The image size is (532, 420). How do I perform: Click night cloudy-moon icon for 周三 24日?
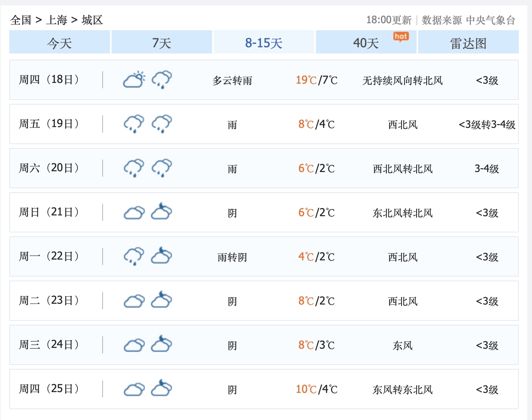click(161, 344)
